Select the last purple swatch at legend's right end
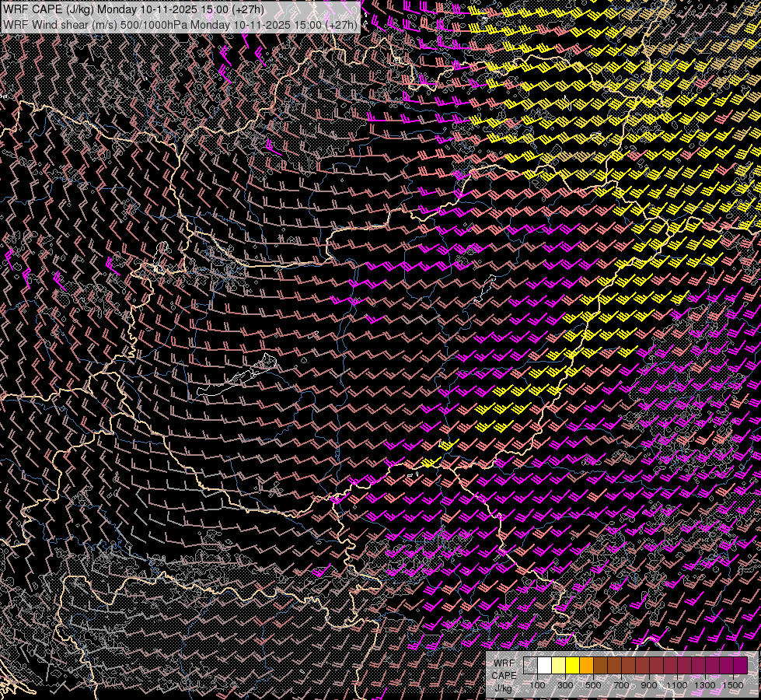Viewport: 761px width, 700px height. [x=740, y=665]
